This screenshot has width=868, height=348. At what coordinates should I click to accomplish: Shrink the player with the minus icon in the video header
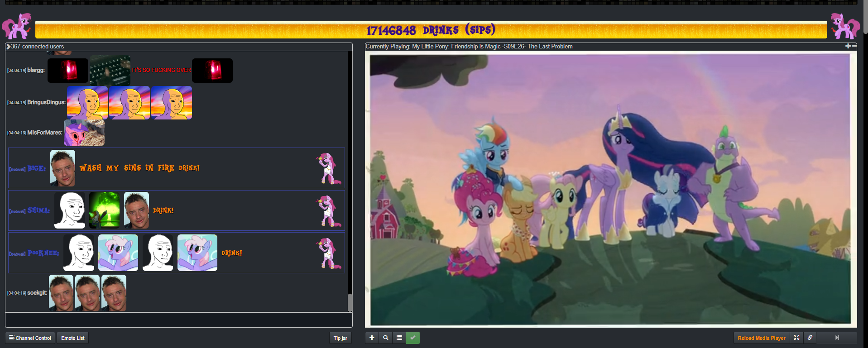(x=854, y=46)
